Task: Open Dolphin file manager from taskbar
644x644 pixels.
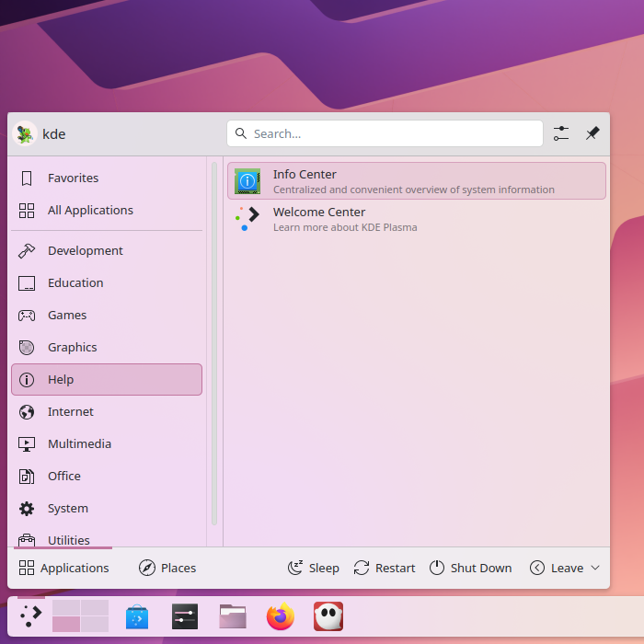Action: pyautogui.click(x=233, y=616)
